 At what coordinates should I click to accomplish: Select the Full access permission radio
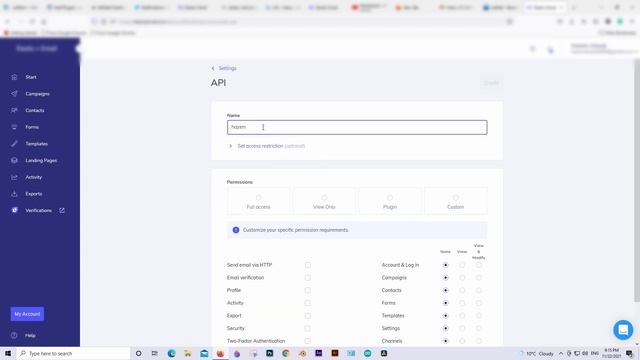coord(258,198)
